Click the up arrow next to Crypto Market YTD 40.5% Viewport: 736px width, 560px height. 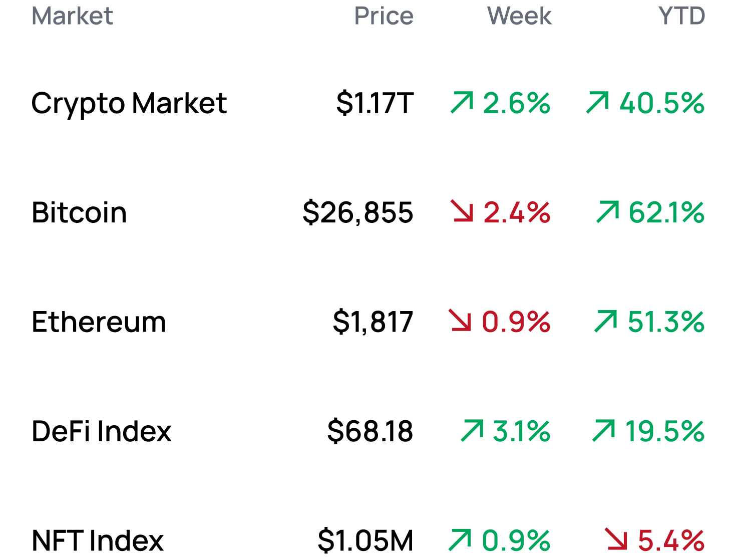pos(598,103)
